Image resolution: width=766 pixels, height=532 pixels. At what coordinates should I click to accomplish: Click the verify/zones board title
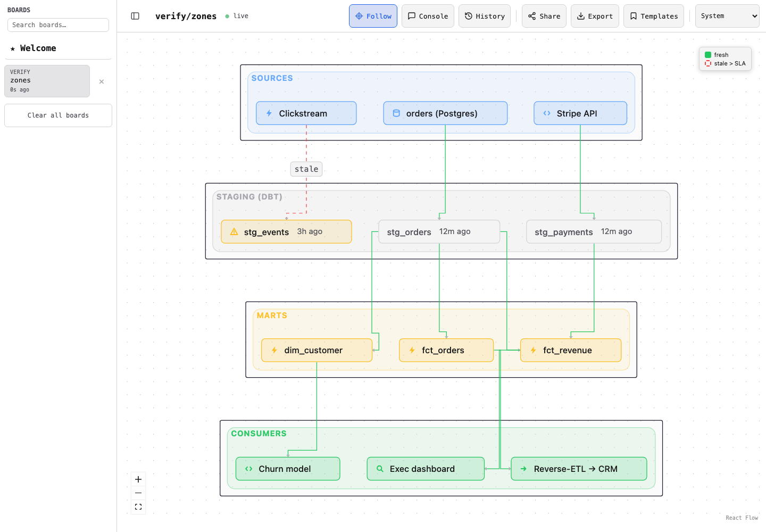click(x=186, y=16)
